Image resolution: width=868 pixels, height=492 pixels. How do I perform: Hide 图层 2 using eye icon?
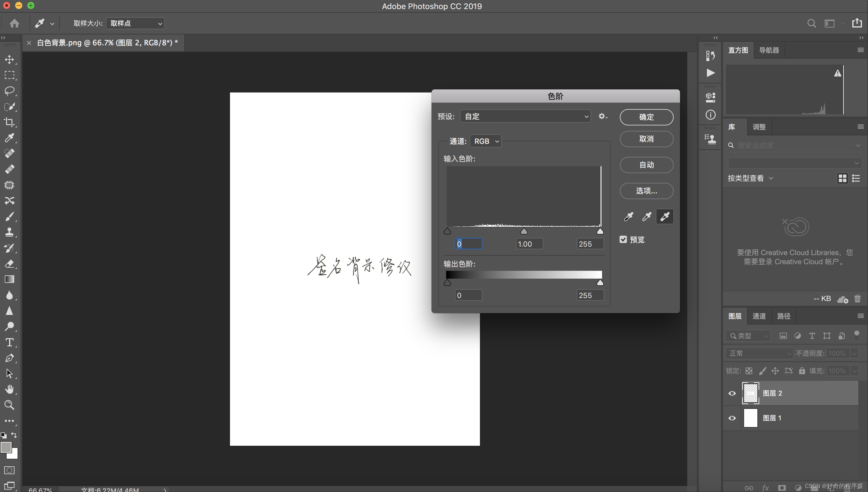[x=732, y=393]
